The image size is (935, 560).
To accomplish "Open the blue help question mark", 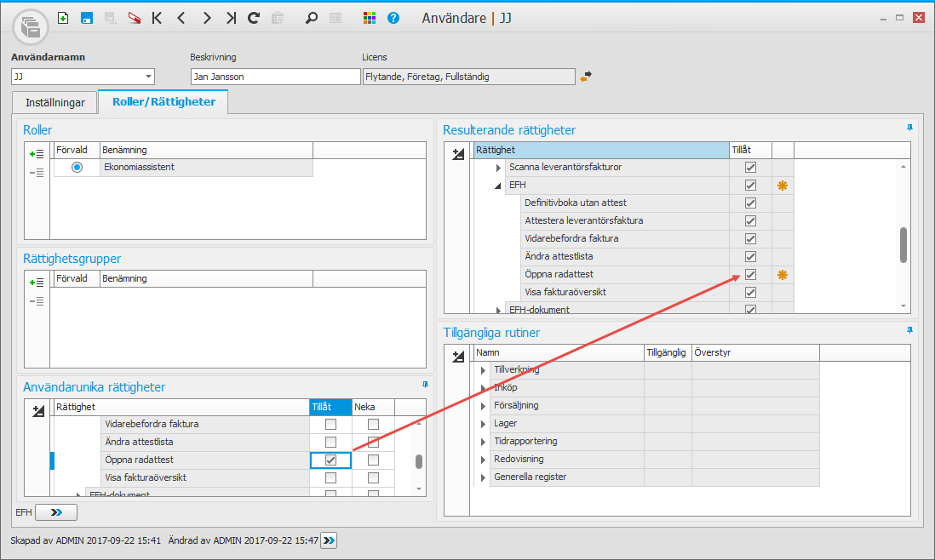I will tap(393, 18).
